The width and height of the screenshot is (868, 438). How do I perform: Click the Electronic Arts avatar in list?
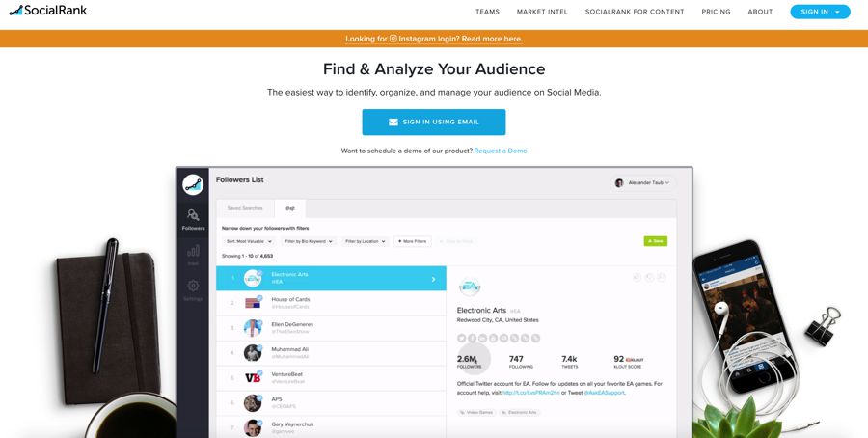(253, 279)
